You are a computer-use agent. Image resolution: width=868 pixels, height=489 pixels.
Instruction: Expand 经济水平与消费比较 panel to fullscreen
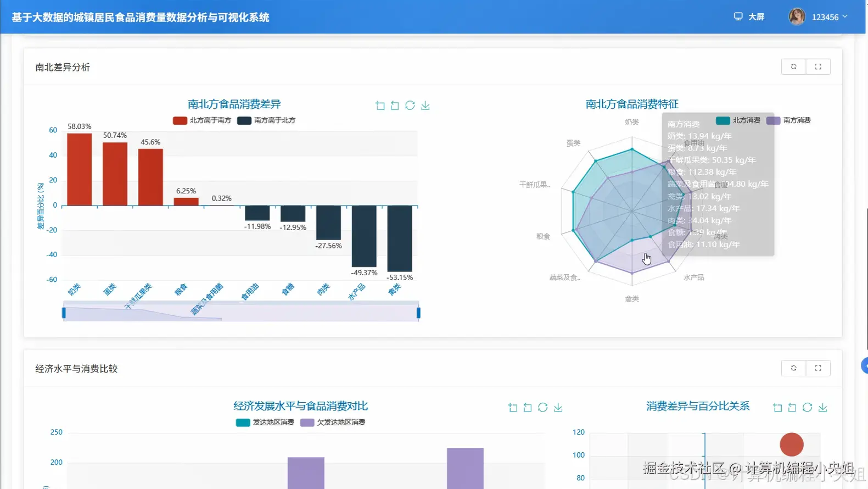click(x=818, y=368)
